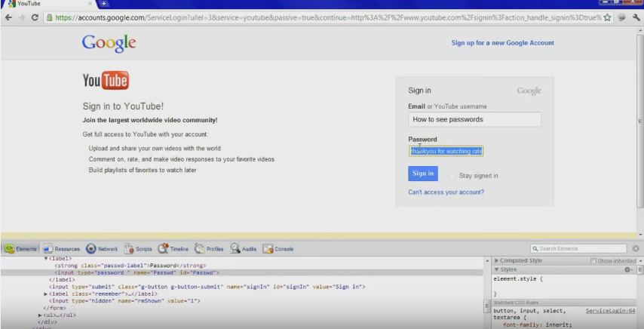Click the Email or YouTube username field
Screen dimensions: 644x329
[474, 119]
